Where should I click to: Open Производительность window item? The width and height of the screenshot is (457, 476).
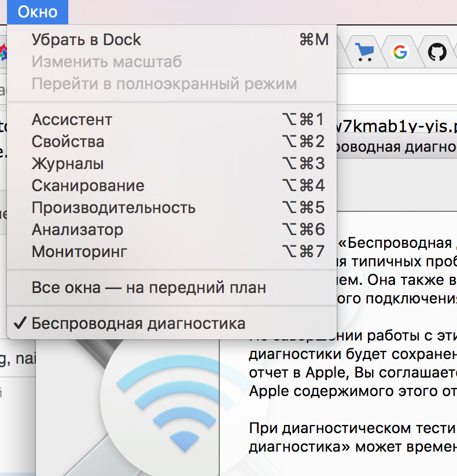coord(113,208)
